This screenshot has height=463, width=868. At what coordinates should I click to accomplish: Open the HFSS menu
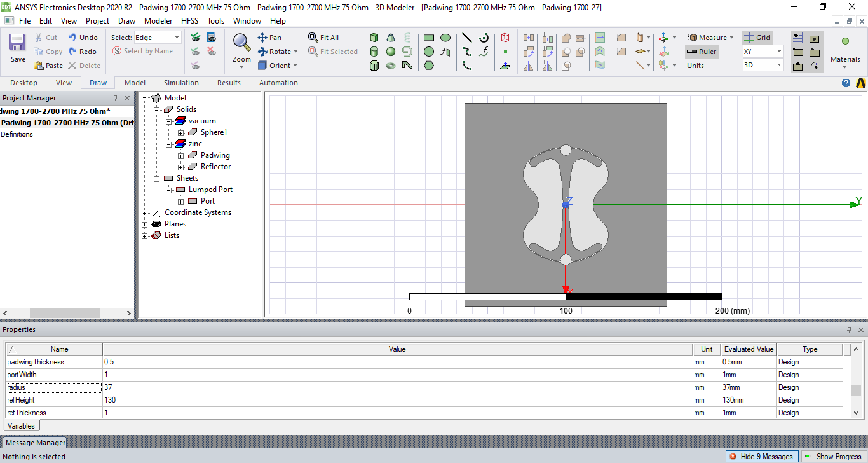tap(189, 20)
